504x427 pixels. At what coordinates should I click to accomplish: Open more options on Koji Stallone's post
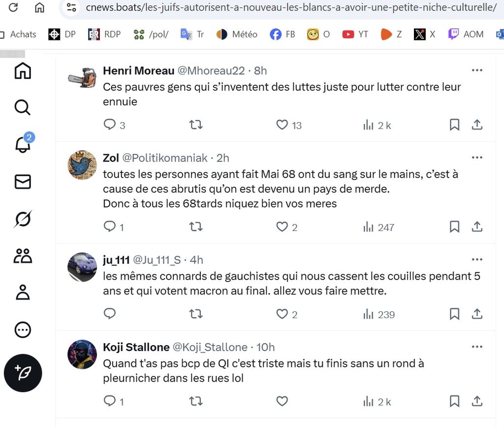point(477,347)
